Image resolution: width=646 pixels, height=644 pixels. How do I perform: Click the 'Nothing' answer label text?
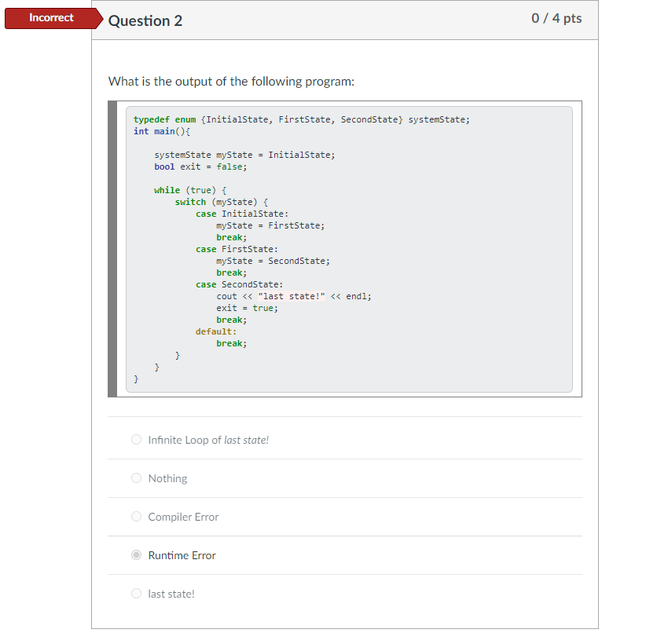(x=167, y=478)
